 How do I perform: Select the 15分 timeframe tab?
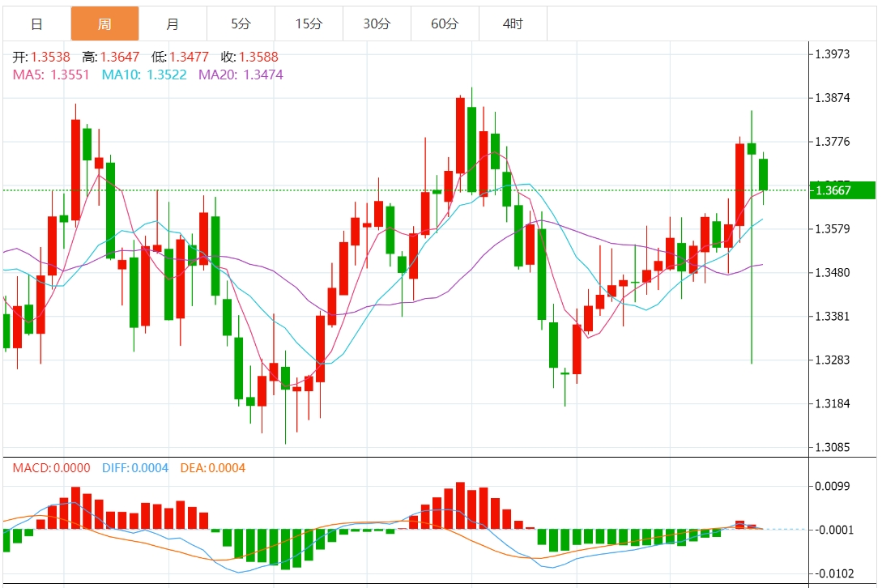[309, 23]
